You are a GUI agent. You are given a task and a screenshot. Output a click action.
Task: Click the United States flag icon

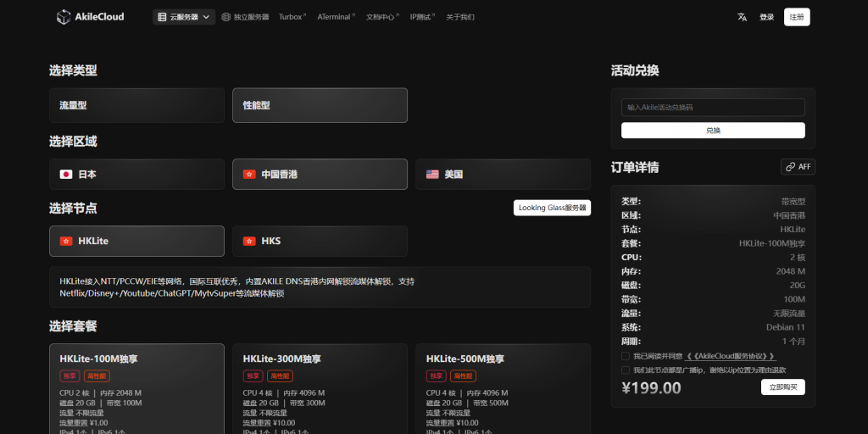(x=432, y=175)
